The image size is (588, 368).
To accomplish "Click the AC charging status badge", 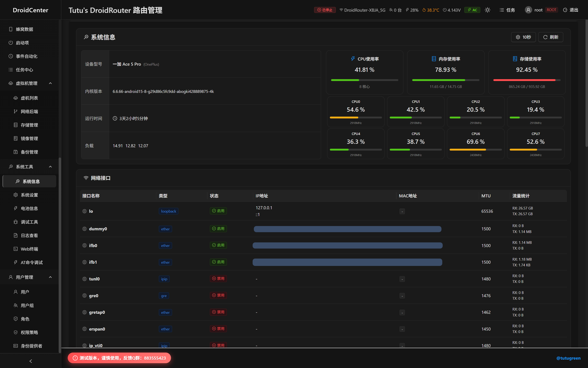I will coord(472,10).
